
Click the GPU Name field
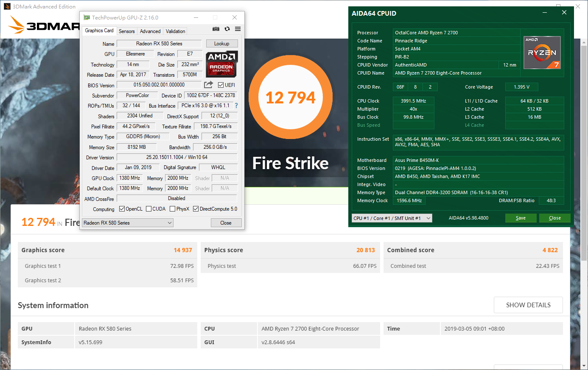159,44
